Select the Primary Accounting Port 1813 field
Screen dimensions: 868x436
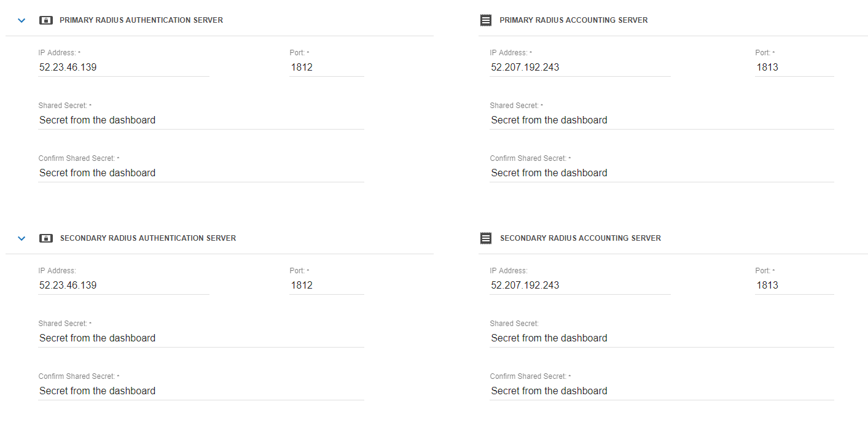click(794, 68)
